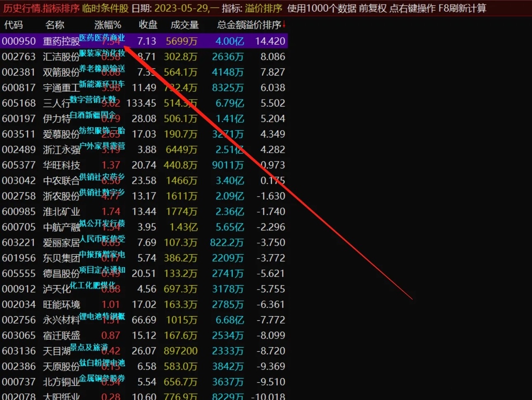Viewport: 532px width, 400px height.
Task: Click the 医药医药商业 tag on 重药控股
Action: click(102, 38)
